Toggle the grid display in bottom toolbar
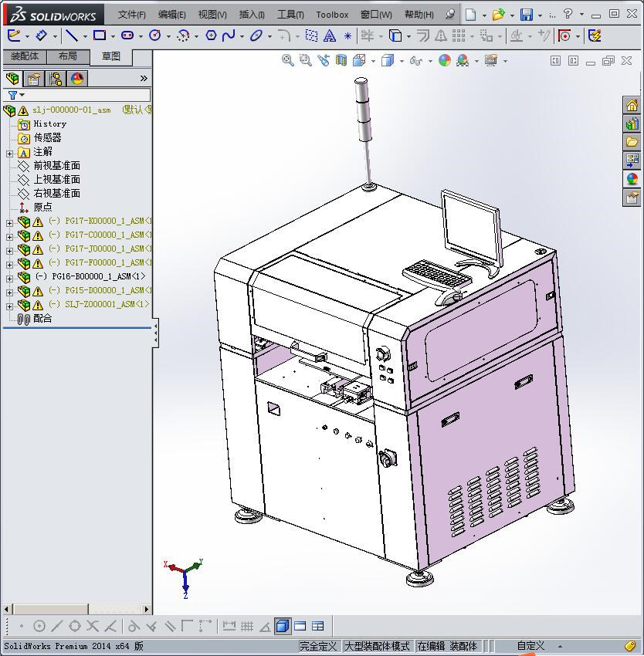The width and height of the screenshot is (644, 656). pyautogui.click(x=247, y=626)
